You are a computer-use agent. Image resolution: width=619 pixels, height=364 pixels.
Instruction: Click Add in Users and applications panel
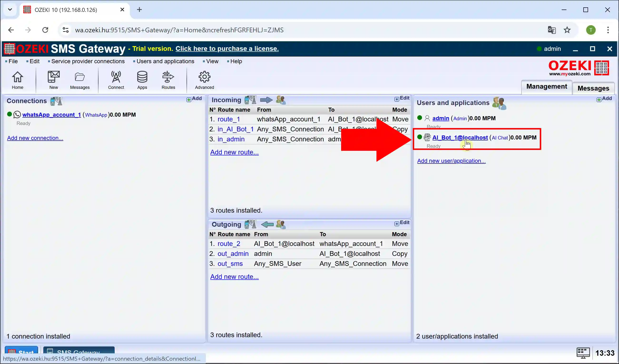click(604, 99)
